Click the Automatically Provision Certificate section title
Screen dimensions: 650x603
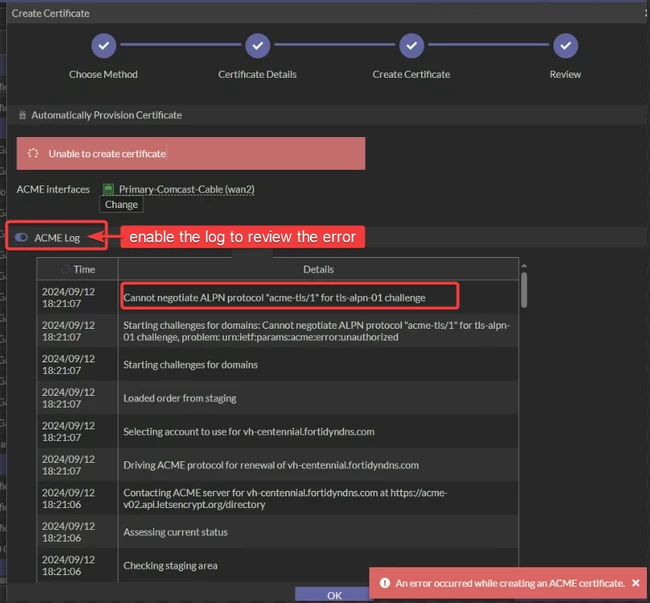[107, 115]
